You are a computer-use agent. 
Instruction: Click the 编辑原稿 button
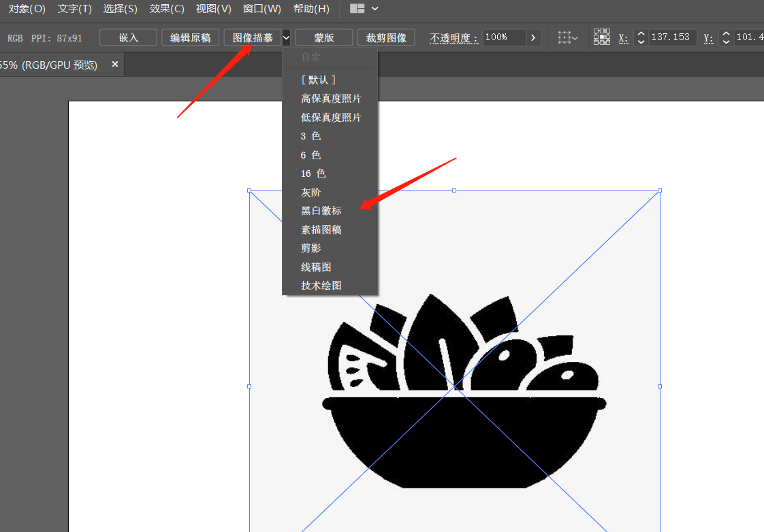click(190, 37)
